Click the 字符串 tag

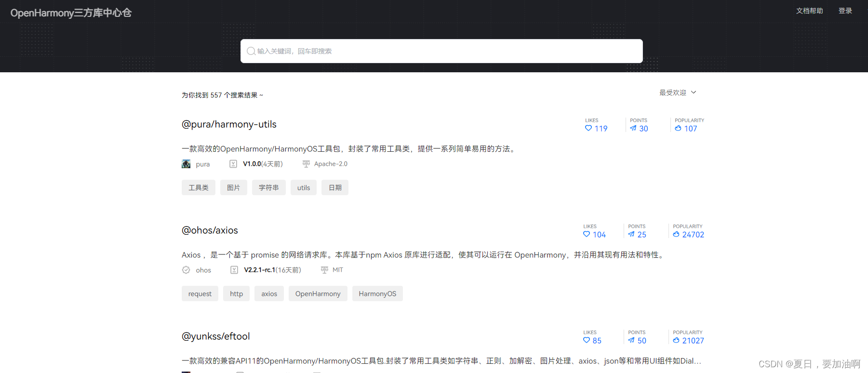pos(269,187)
